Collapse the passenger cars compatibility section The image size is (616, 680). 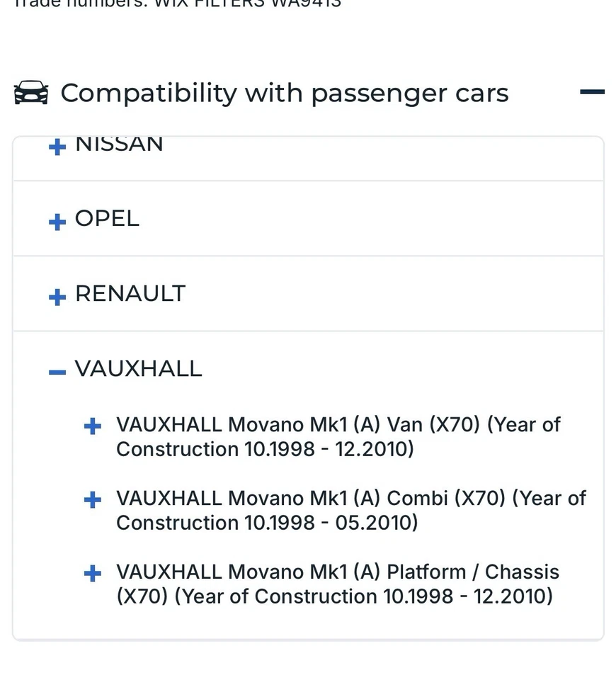click(x=592, y=92)
